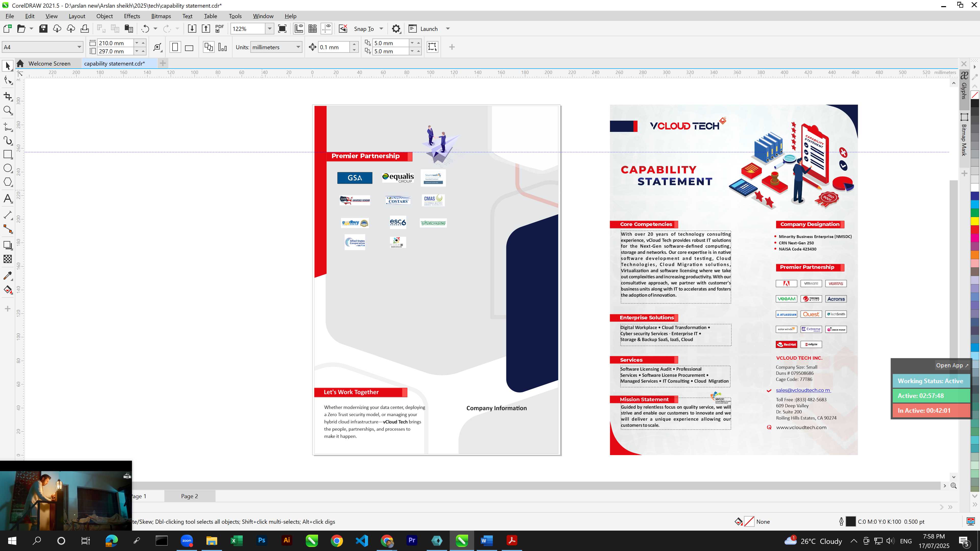Viewport: 980px width, 551px height.
Task: Switch to Page 2 tab
Action: tap(189, 496)
